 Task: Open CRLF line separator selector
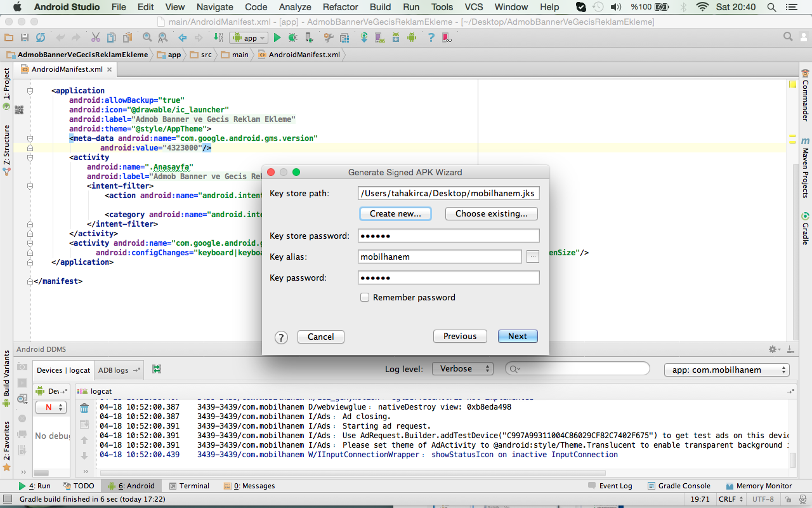point(731,499)
